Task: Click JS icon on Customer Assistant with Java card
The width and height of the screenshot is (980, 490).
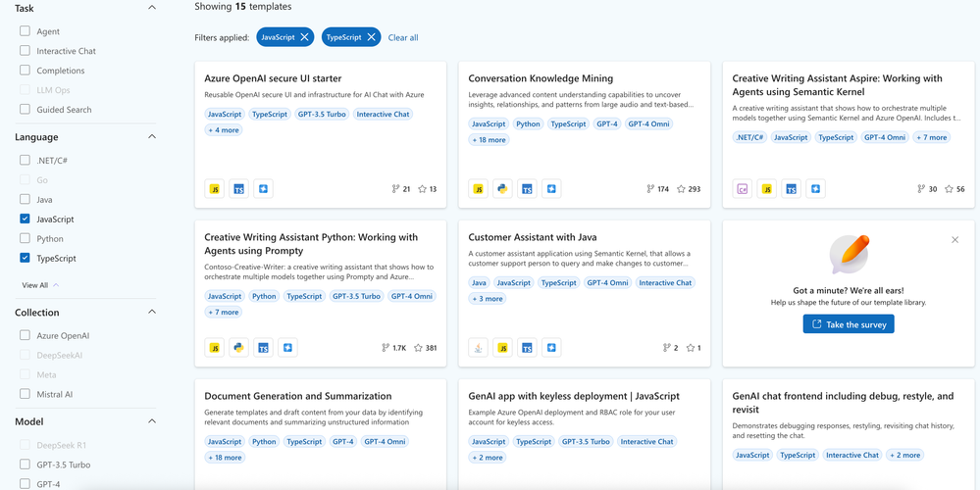Action: (x=502, y=348)
